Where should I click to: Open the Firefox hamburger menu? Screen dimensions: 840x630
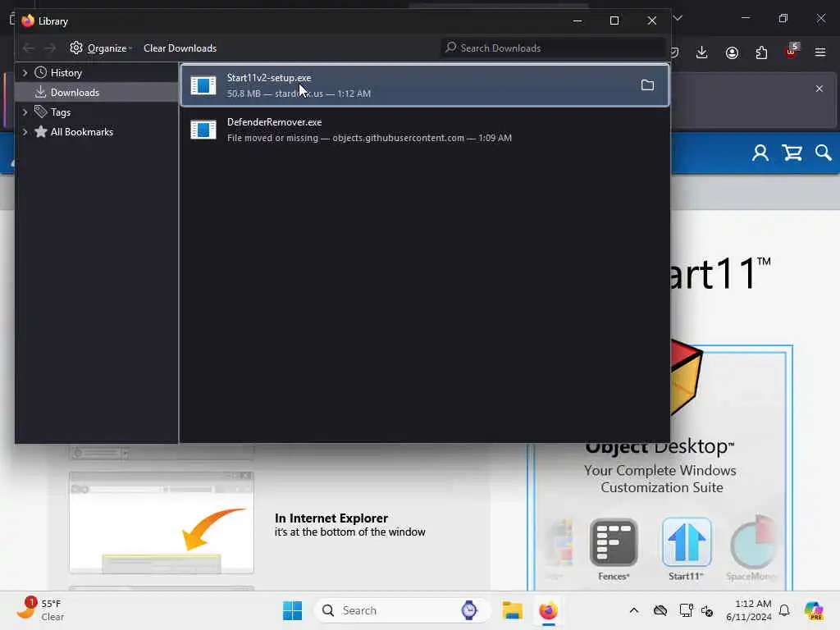pos(820,52)
